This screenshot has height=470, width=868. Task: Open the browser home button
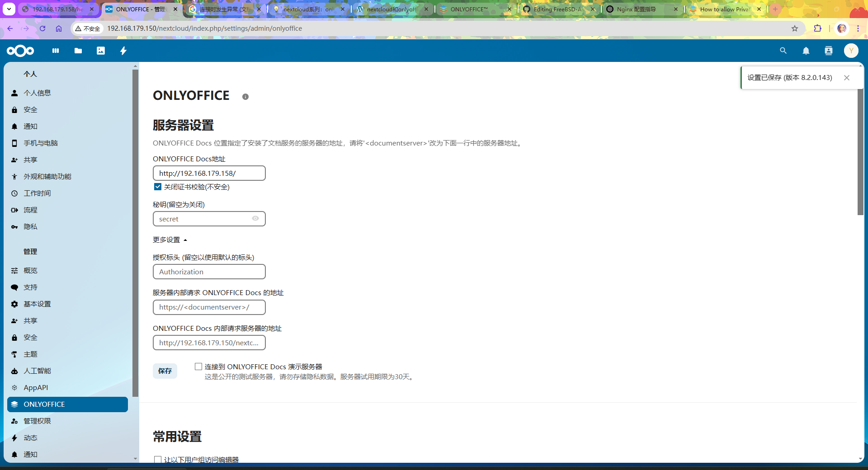pyautogui.click(x=59, y=28)
